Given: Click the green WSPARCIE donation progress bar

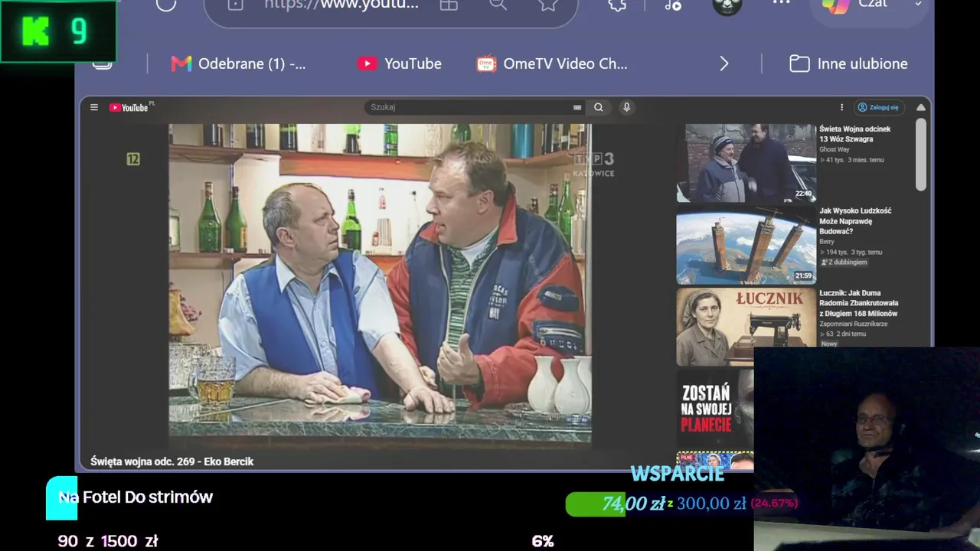Looking at the screenshot, I should pos(595,504).
